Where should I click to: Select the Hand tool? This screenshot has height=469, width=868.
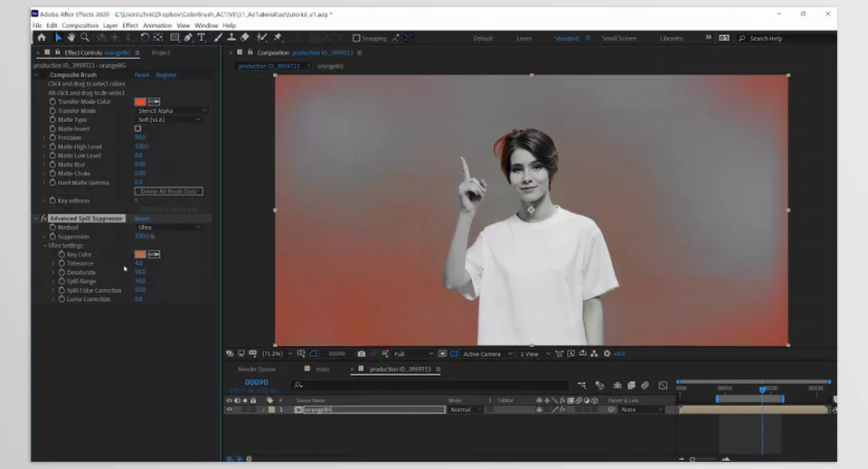coord(71,38)
